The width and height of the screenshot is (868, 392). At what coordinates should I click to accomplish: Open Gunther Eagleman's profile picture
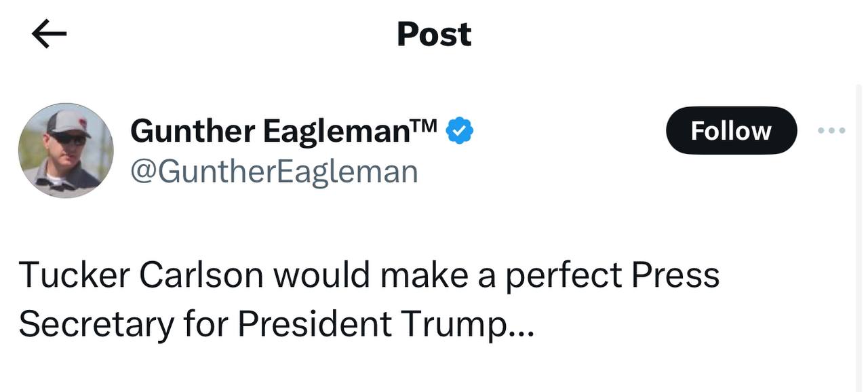point(66,151)
